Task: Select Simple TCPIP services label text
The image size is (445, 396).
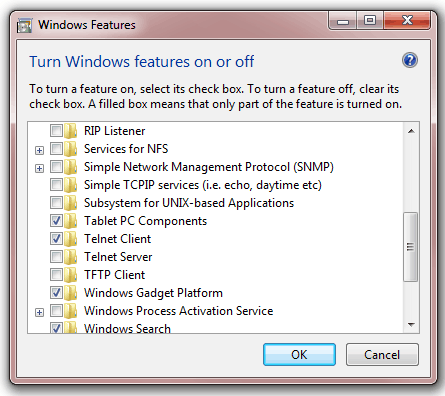Action: [203, 185]
